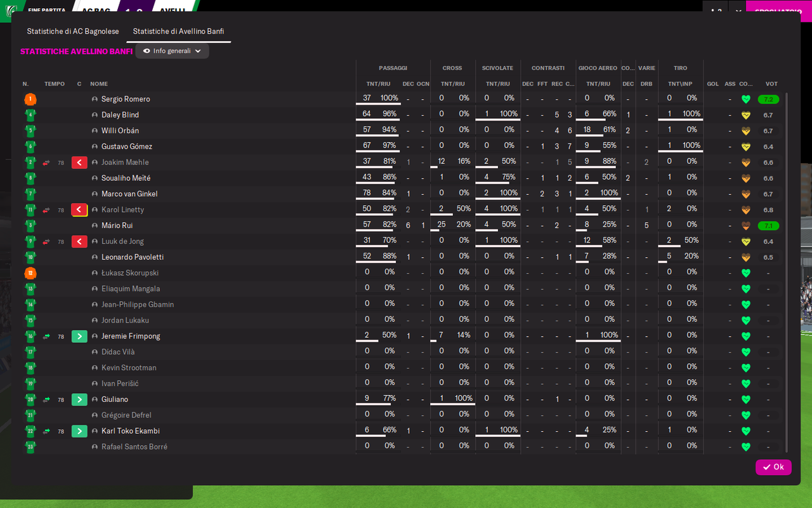Click Jordan Lukaku's green shirt icon
Image resolution: width=812 pixels, height=508 pixels.
pyautogui.click(x=30, y=321)
